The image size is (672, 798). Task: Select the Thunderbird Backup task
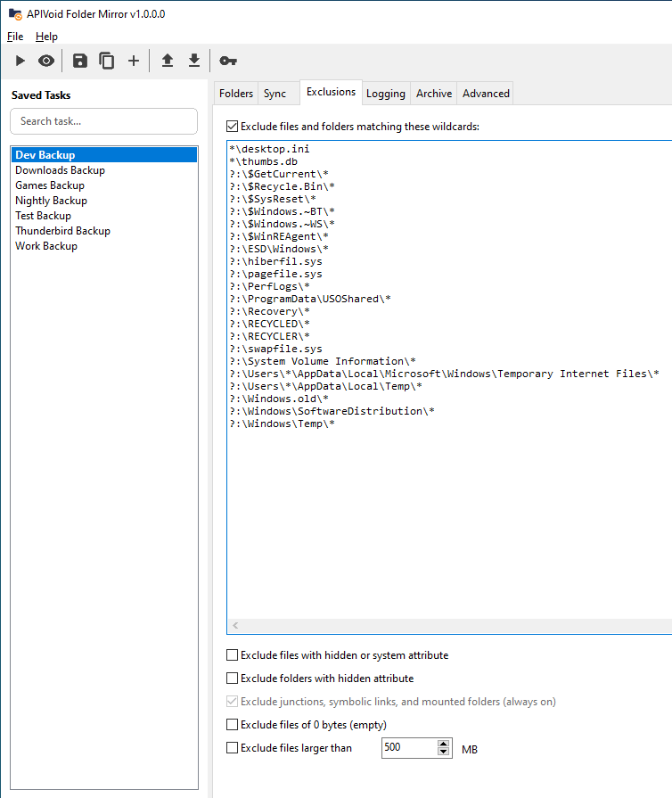(x=104, y=231)
